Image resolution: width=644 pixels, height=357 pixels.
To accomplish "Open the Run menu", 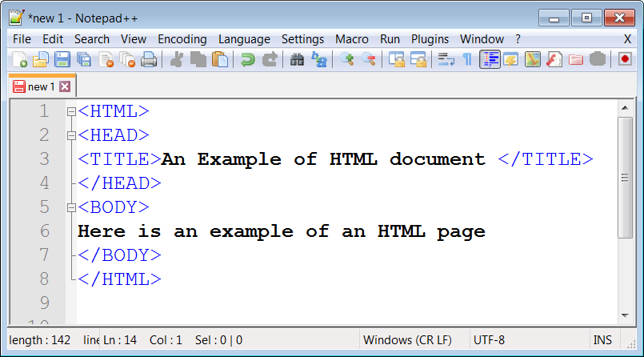I will [x=390, y=39].
